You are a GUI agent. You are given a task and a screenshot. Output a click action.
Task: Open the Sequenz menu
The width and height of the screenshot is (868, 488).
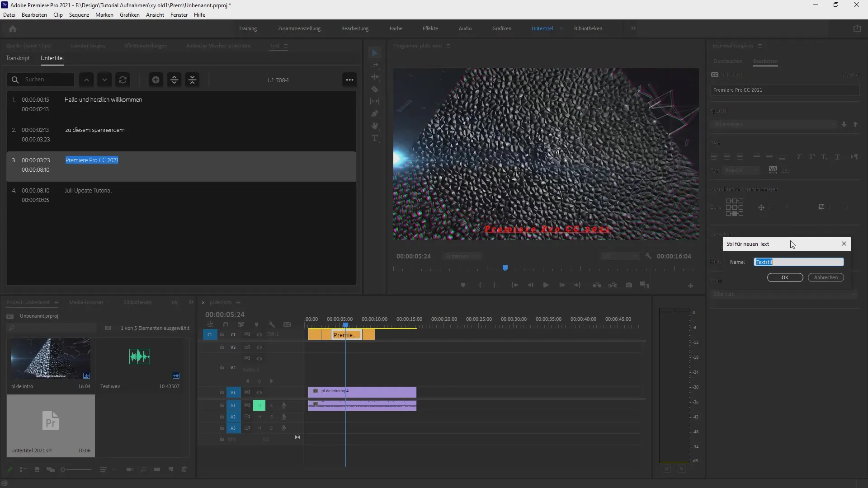(79, 14)
